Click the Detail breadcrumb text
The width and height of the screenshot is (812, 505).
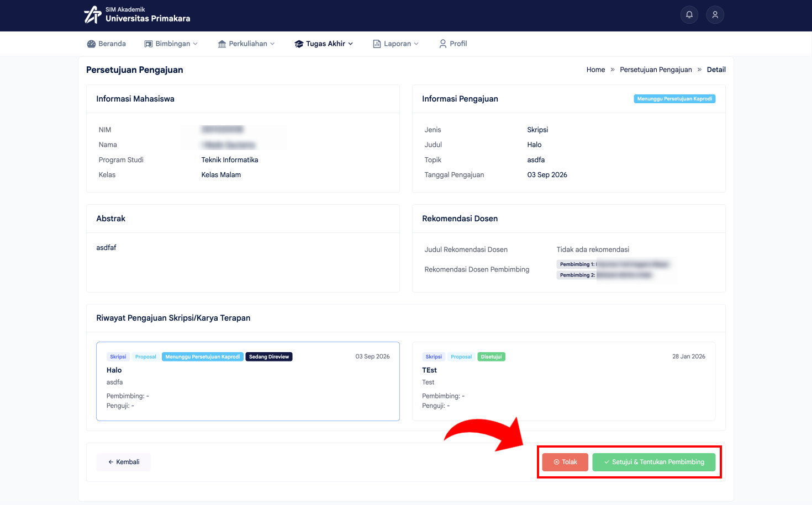pyautogui.click(x=716, y=70)
